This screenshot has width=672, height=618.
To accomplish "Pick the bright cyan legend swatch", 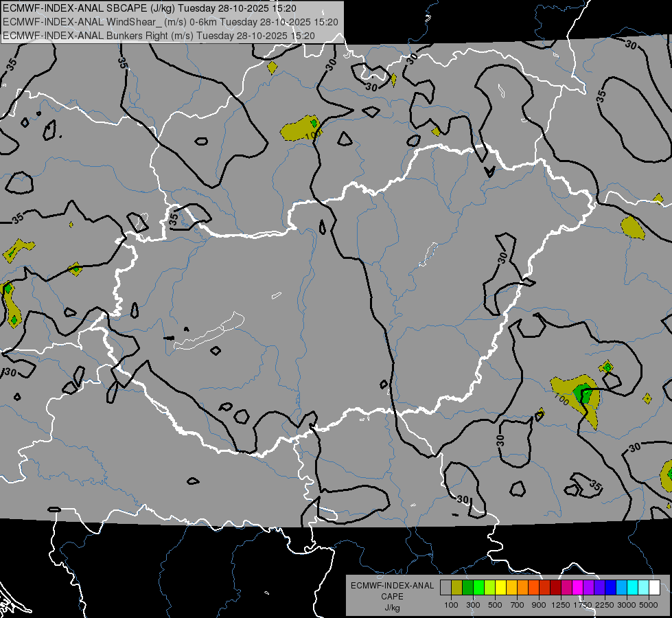I will (x=633, y=588).
